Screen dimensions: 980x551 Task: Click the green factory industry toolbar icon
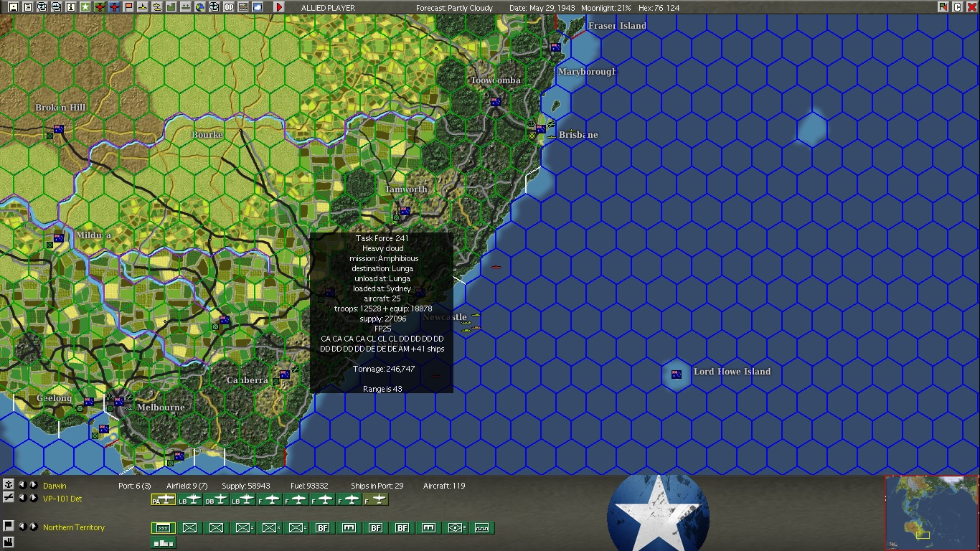171,7
